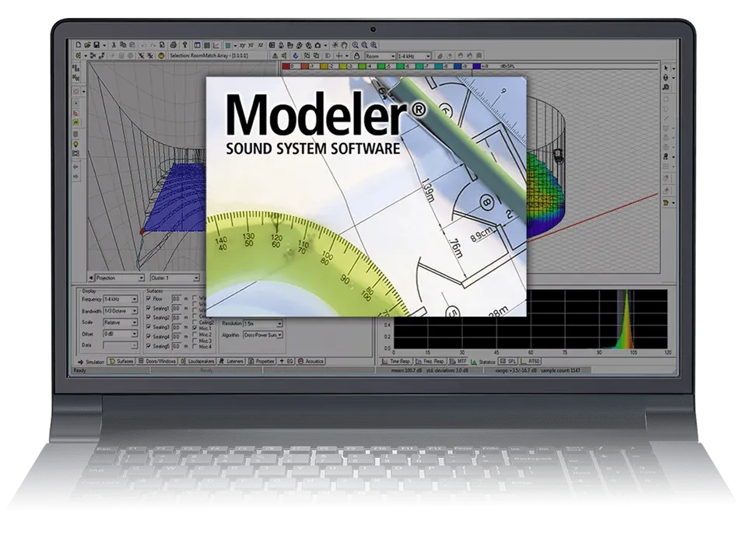747x560 pixels.
Task: Open the Properties tab
Action: point(261,361)
